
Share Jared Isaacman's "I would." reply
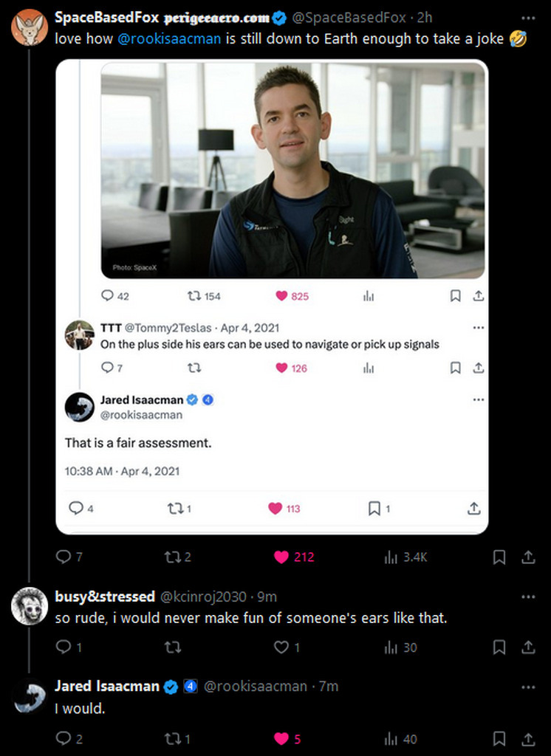point(528,738)
